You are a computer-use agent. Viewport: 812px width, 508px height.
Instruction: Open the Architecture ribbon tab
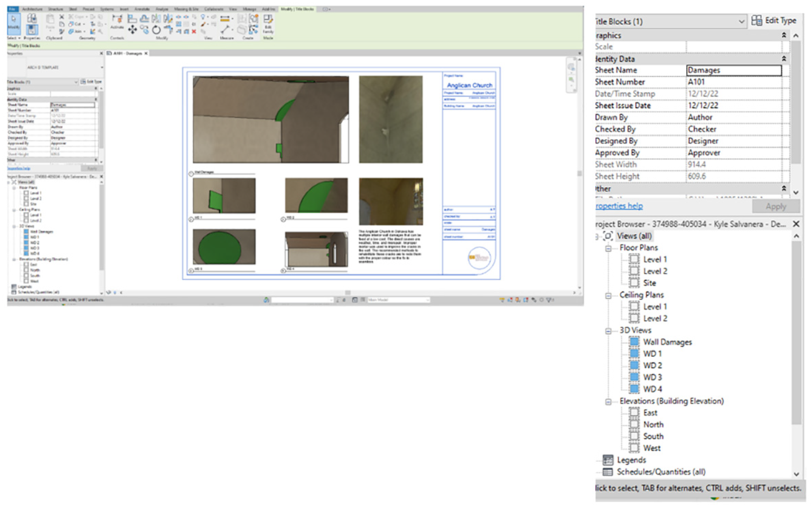(32, 9)
